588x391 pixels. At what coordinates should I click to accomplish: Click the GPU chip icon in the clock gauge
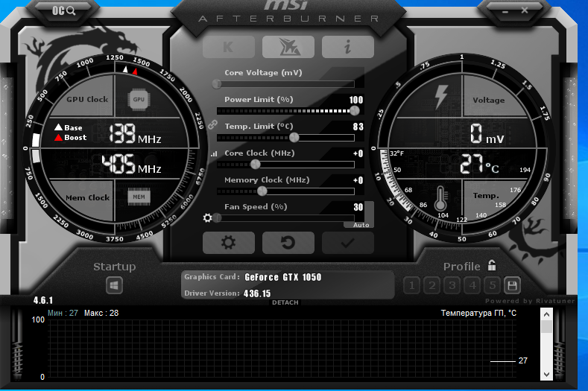click(139, 100)
